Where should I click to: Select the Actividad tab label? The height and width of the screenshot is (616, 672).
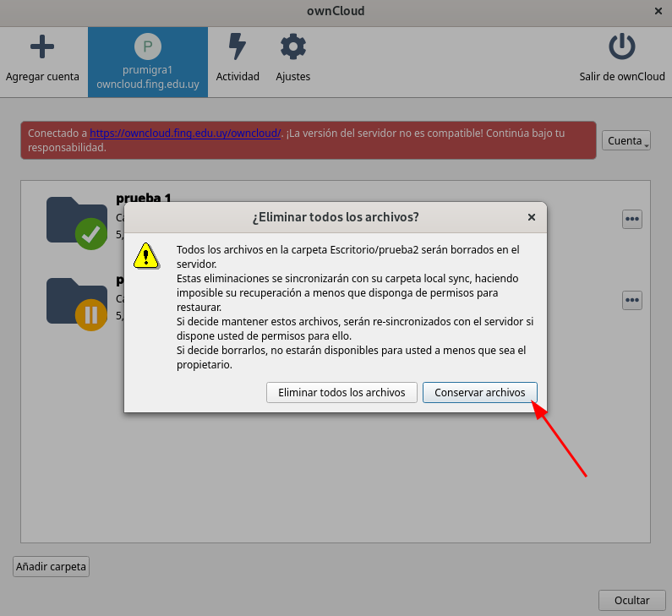[238, 77]
